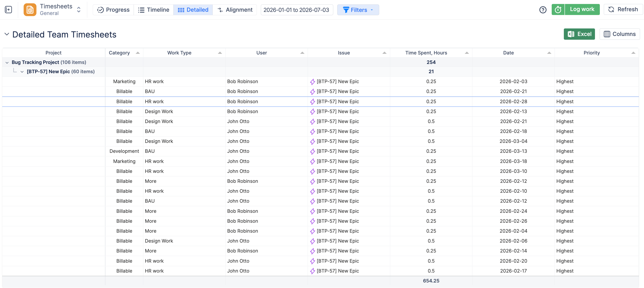The height and width of the screenshot is (288, 644).
Task: Click Design Work in 2026-02-21 row
Action: 159,121
